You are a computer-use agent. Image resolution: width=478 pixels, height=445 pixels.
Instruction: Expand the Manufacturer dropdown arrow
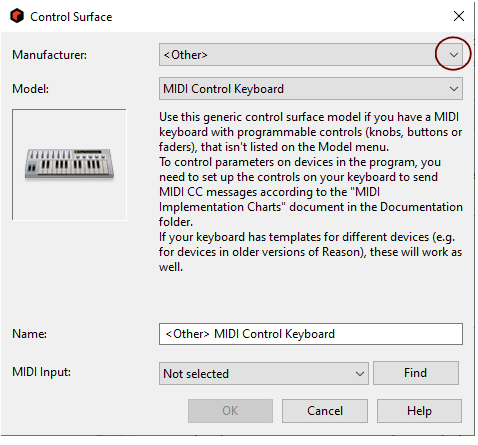(x=453, y=55)
